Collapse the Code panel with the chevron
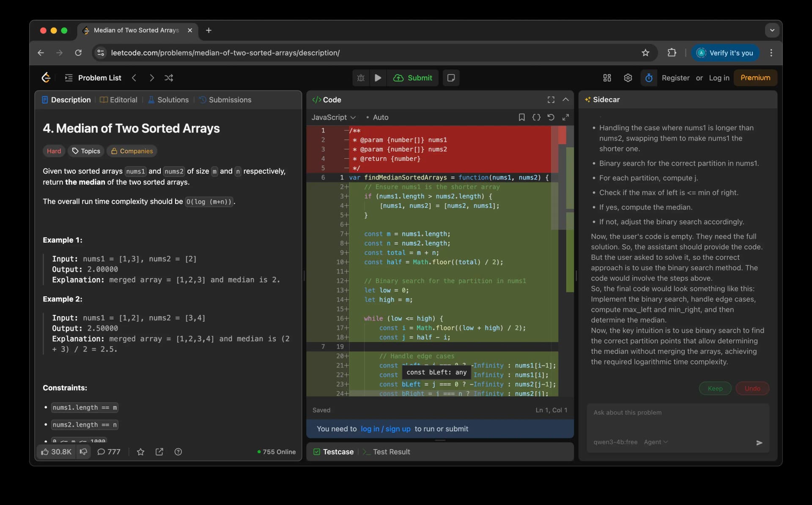Screen dimensions: 812x505 coord(565,99)
